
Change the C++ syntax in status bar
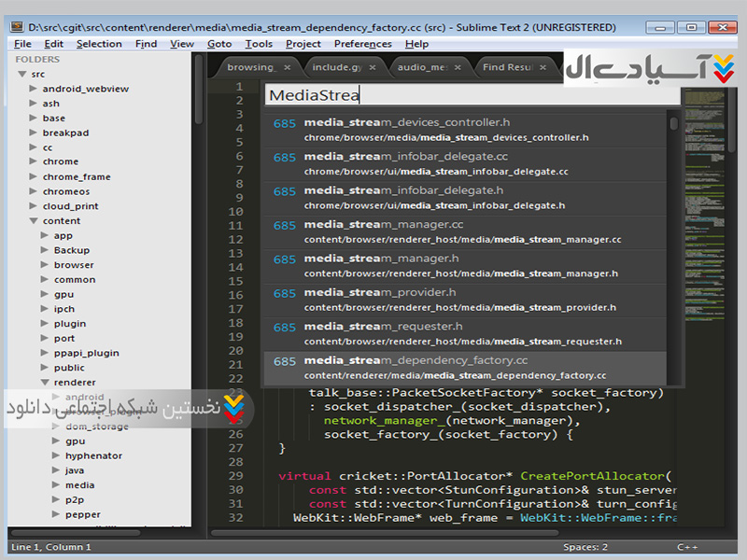click(686, 547)
